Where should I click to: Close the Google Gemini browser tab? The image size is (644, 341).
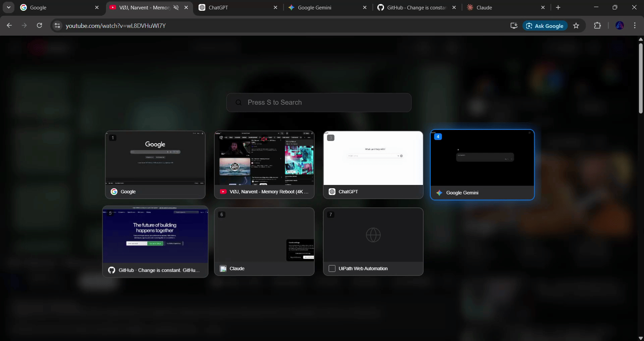[365, 7]
